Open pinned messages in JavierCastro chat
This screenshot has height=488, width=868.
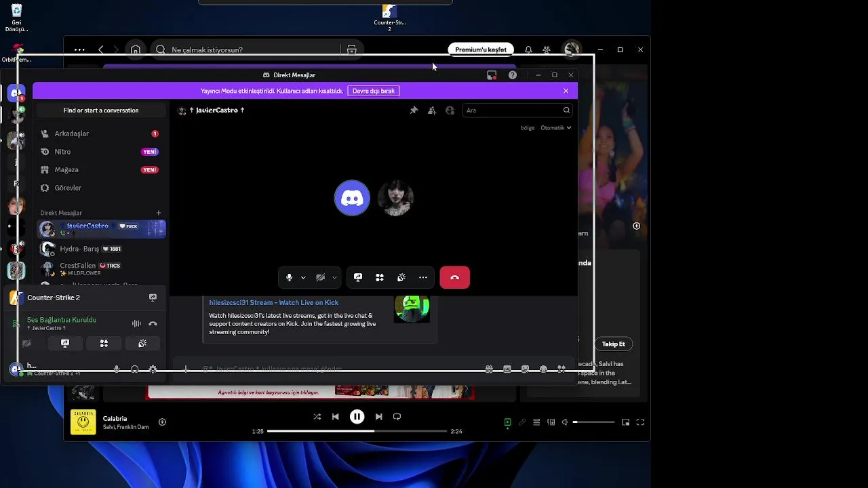pyautogui.click(x=414, y=110)
